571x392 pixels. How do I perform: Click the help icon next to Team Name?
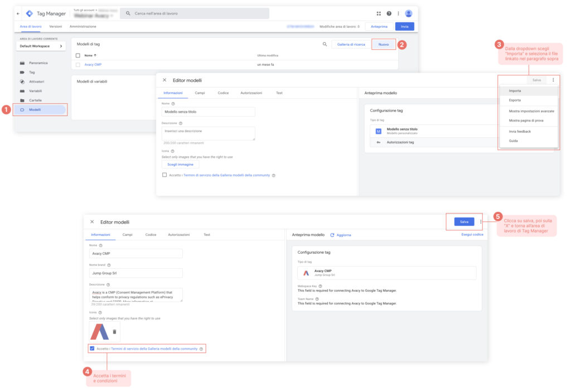(x=317, y=299)
